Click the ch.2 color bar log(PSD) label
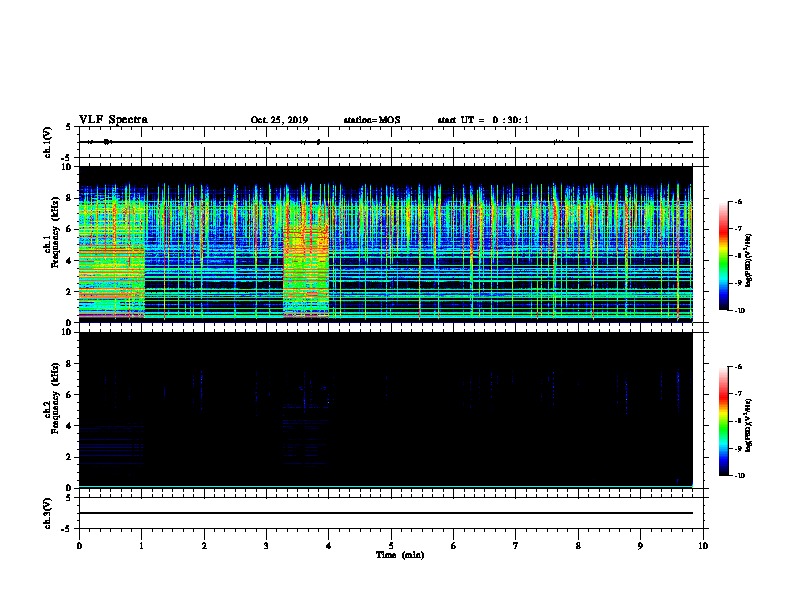 pos(749,426)
